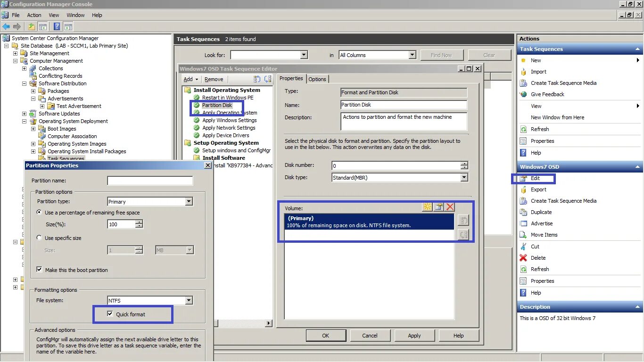Click the move step down icon in editor toolbar
The width and height of the screenshot is (644, 362).
pyautogui.click(x=268, y=79)
